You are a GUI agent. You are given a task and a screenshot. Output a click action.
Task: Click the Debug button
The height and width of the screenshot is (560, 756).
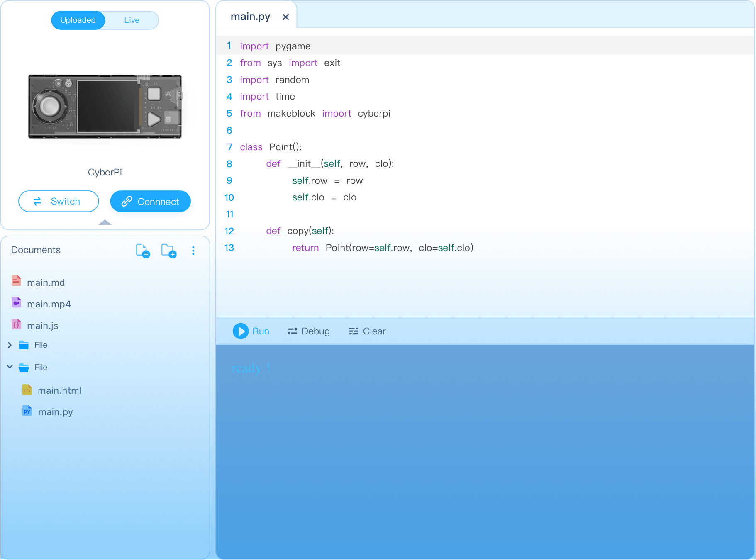(x=308, y=331)
